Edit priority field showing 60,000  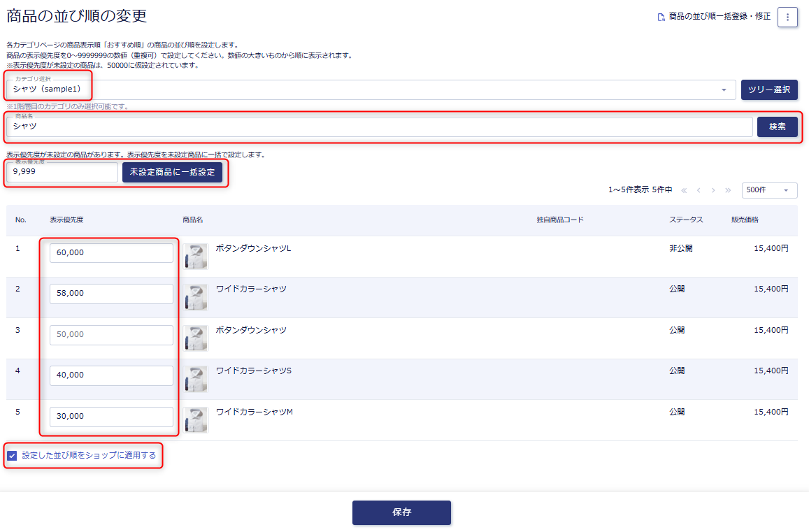[111, 253]
